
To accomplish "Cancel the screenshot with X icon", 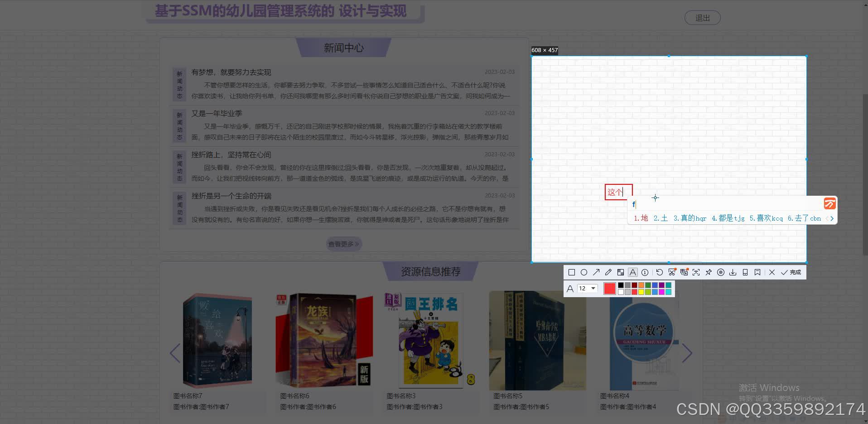I will 772,272.
